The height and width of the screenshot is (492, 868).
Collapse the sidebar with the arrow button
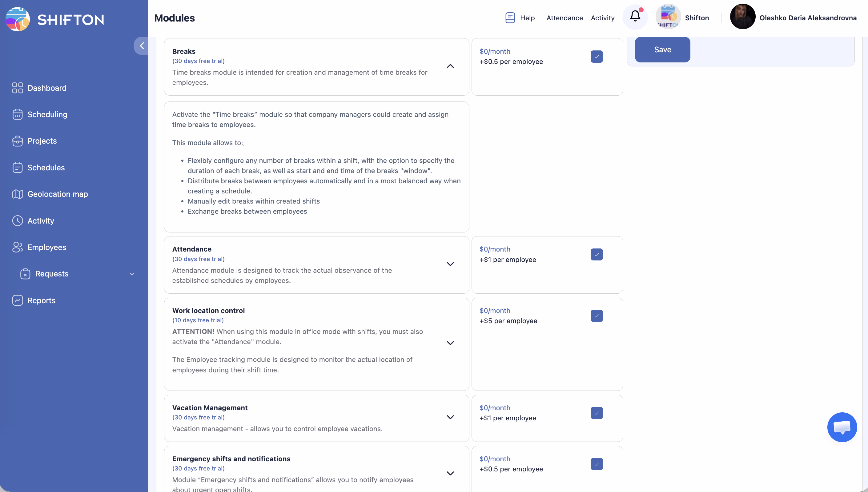pyautogui.click(x=142, y=46)
